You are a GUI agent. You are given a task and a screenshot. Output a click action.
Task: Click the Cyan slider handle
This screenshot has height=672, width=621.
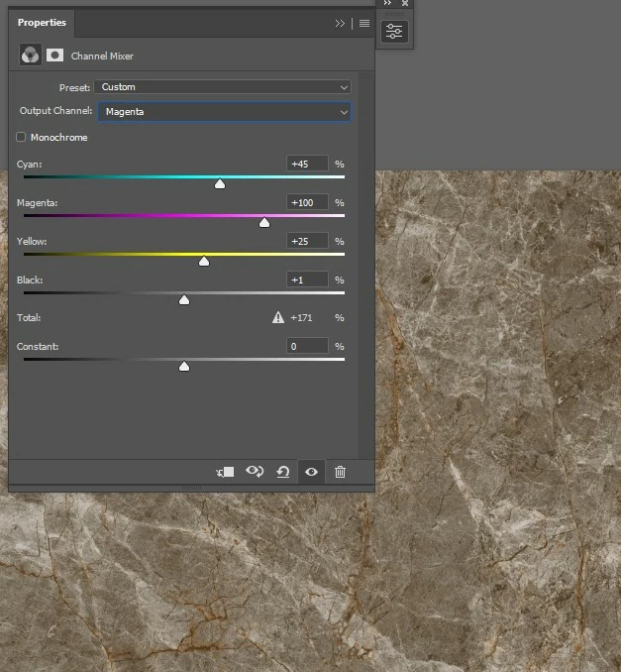coord(220,183)
